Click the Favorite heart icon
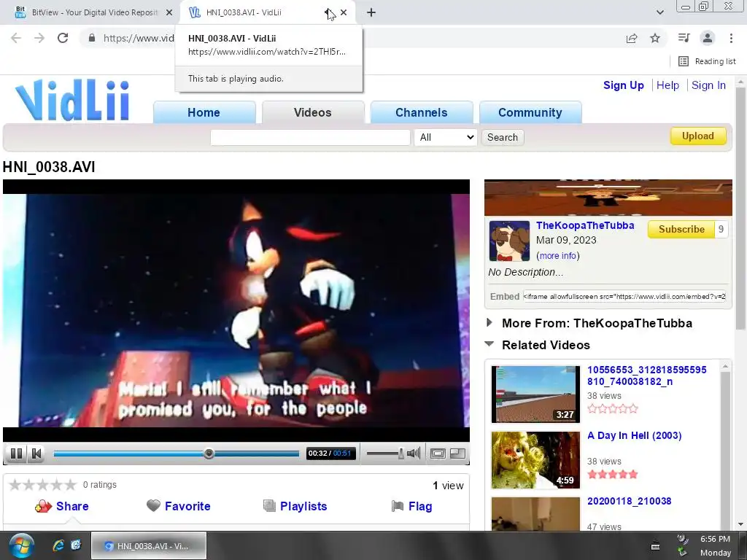 153,505
